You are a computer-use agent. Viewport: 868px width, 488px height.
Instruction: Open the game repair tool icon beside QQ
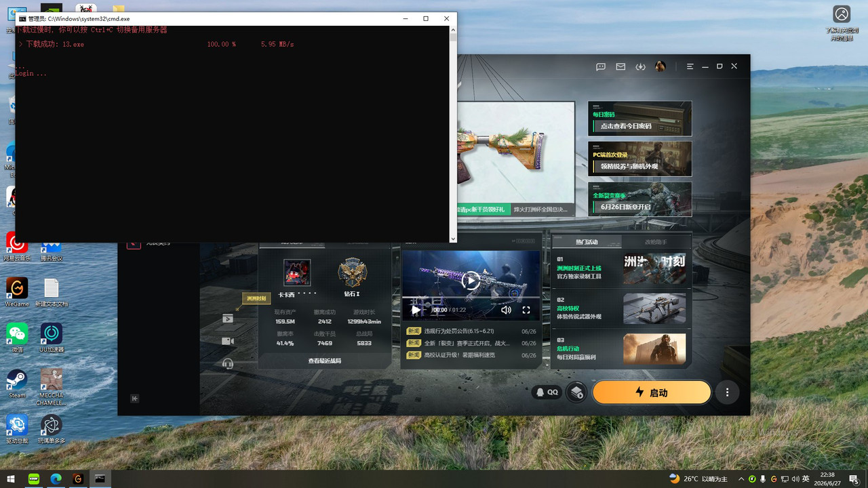click(576, 392)
